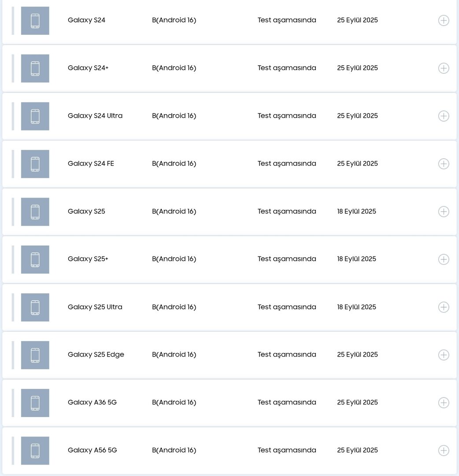Click the Galaxy S24+ phone icon

tap(35, 68)
